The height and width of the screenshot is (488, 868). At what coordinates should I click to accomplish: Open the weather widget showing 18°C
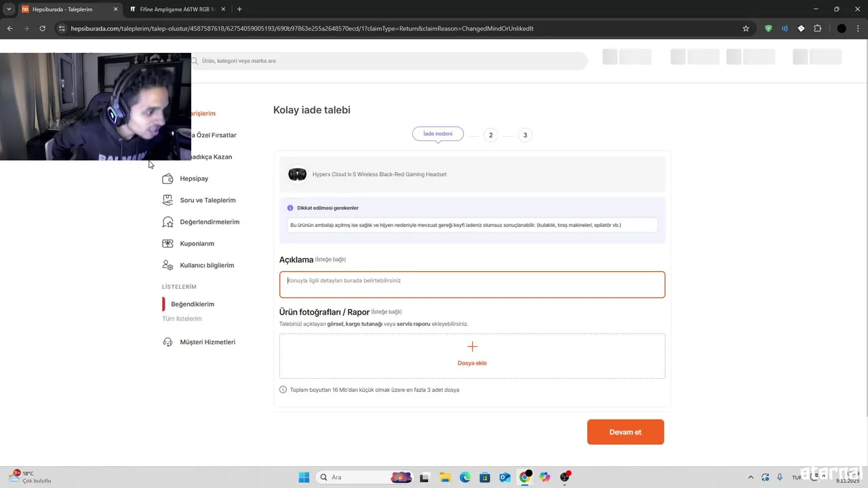coord(31,477)
